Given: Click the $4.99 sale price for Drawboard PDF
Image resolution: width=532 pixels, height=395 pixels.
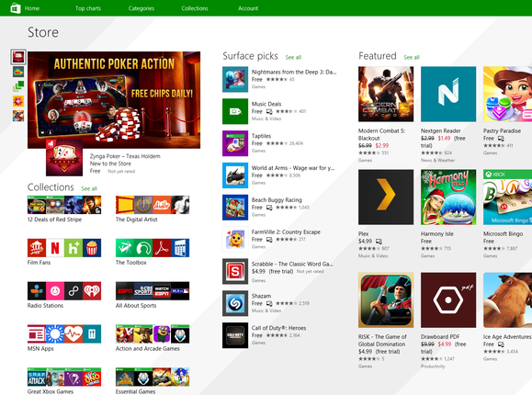Looking at the screenshot, I should 445,344.
